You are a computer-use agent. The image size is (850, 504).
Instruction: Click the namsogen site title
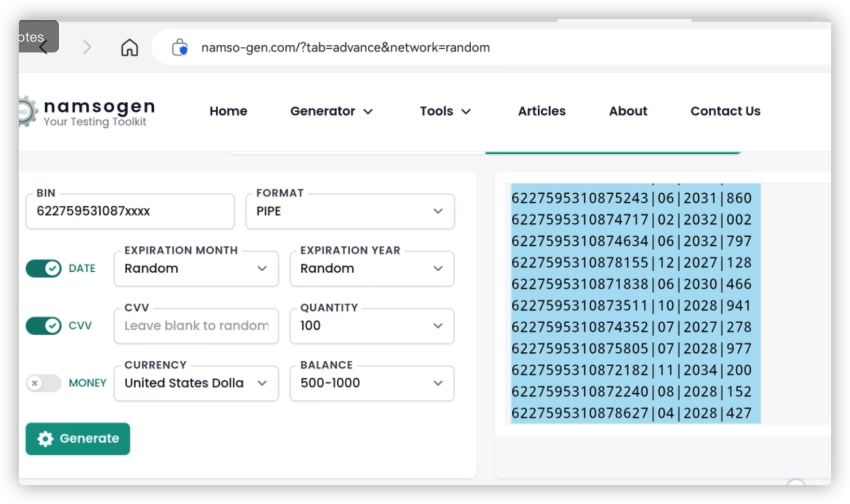pos(99,106)
